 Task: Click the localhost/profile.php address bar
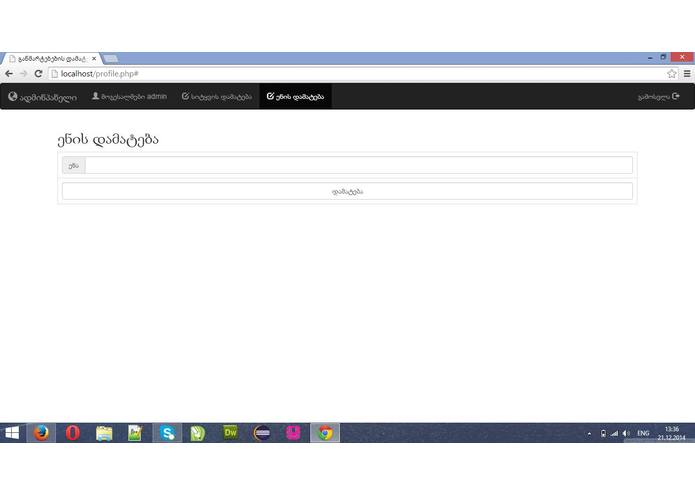pos(357,74)
